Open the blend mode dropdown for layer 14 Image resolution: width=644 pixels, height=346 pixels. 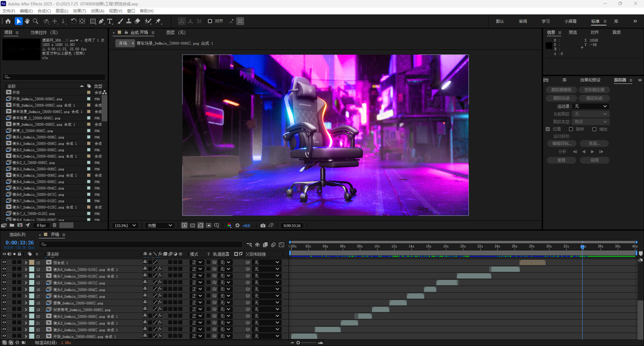[197, 276]
